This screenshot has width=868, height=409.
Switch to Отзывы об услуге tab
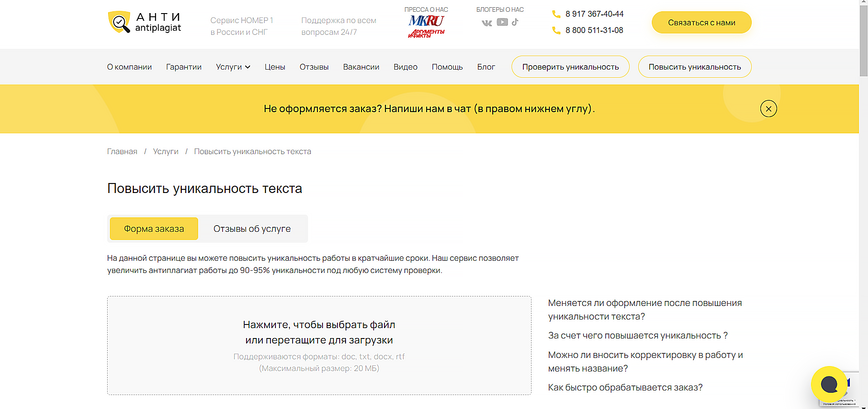[x=252, y=229]
